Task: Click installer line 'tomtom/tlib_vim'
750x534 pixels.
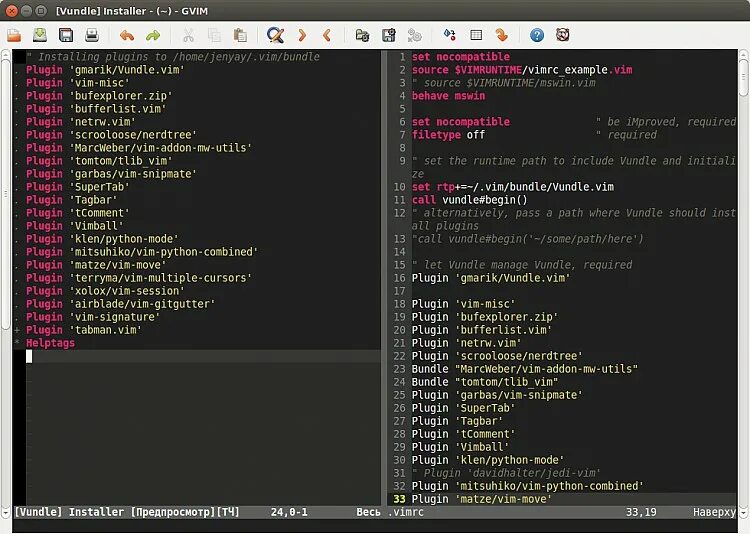Action: pyautogui.click(x=99, y=161)
